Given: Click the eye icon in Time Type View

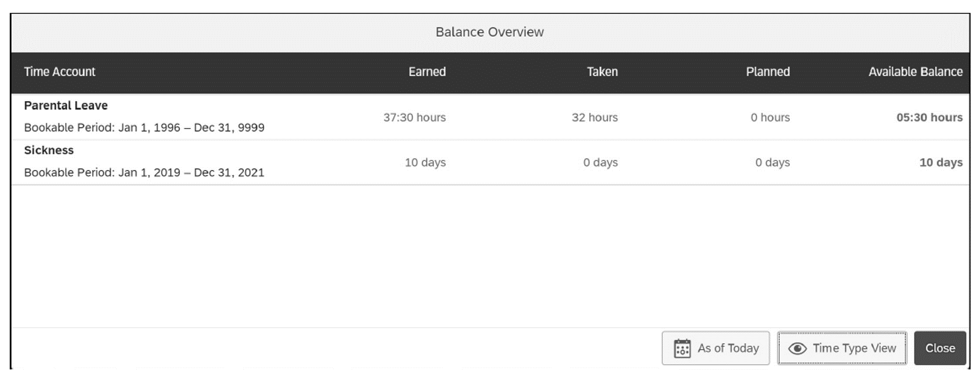Looking at the screenshot, I should tap(797, 348).
